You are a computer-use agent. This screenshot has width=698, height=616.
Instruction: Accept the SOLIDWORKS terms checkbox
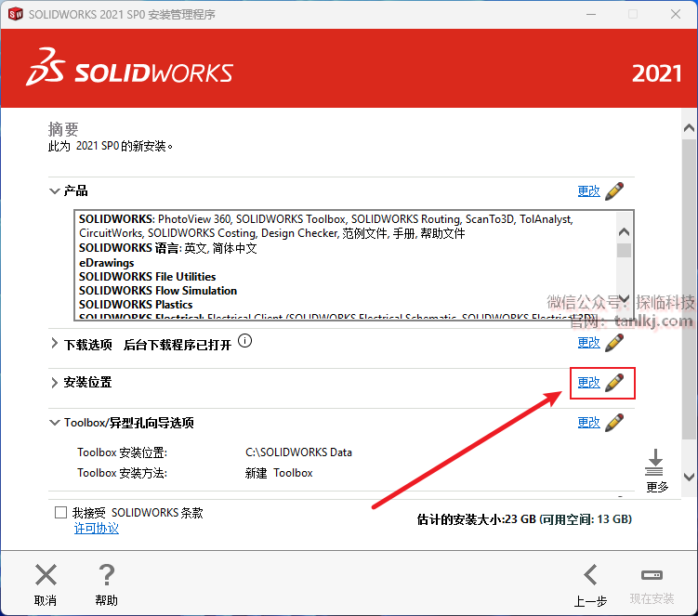60,512
